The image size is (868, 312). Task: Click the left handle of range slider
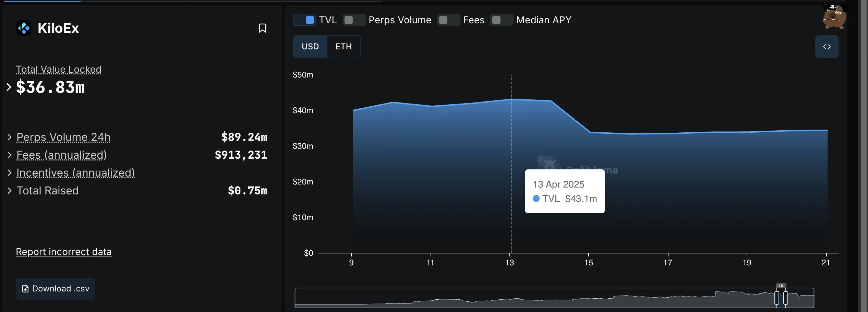[777, 298]
